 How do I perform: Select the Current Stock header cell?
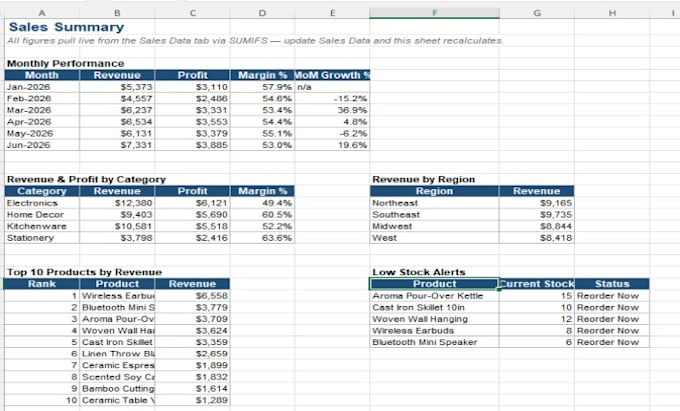[x=536, y=284]
